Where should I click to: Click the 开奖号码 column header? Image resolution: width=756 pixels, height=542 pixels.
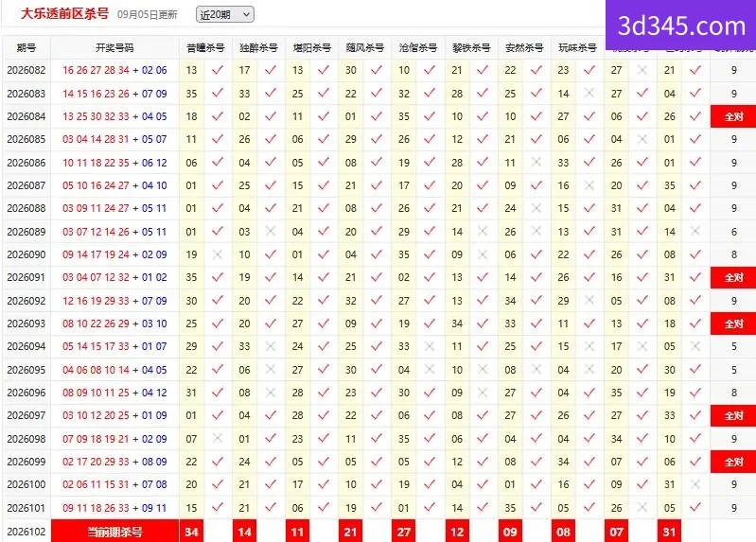tap(114, 47)
